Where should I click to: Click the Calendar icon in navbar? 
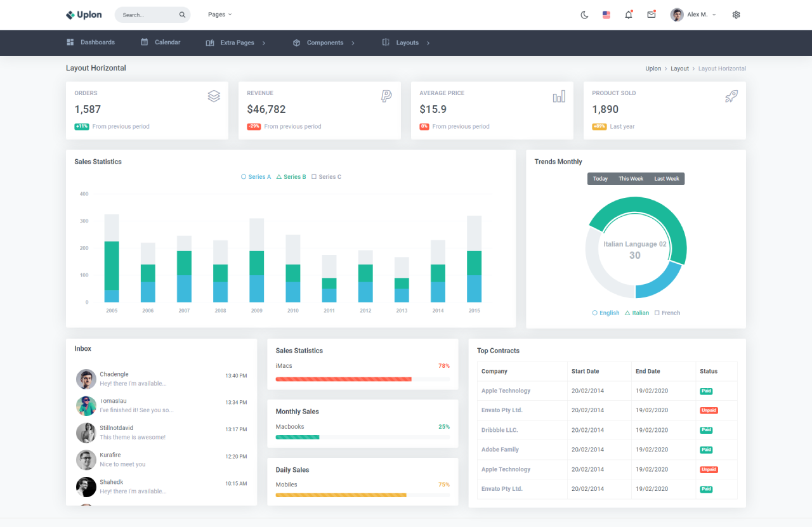click(x=145, y=42)
